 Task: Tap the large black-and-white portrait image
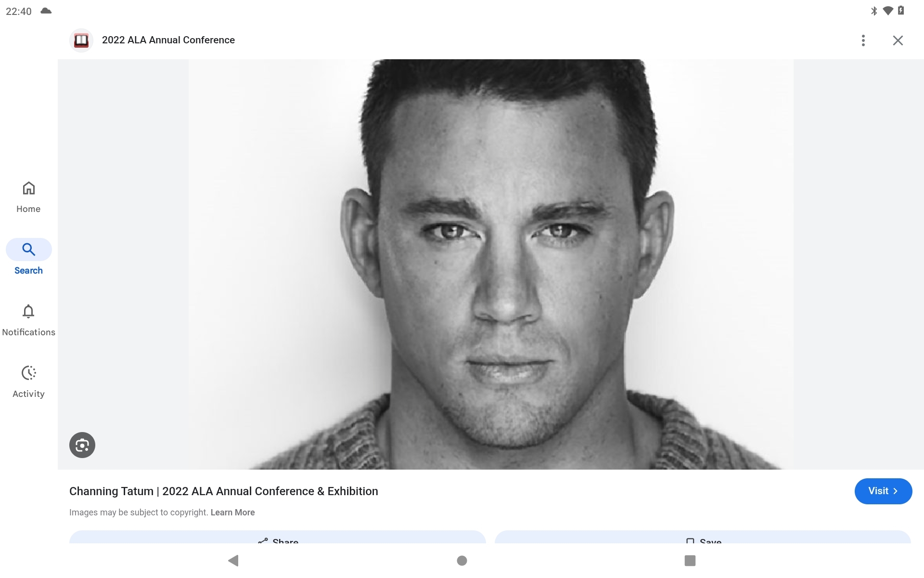(491, 264)
